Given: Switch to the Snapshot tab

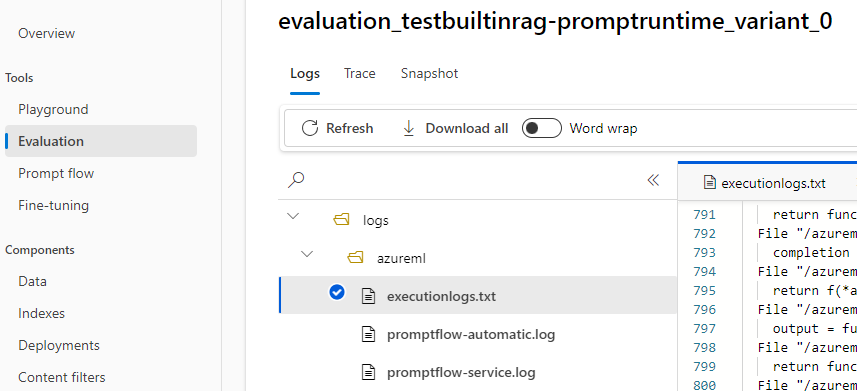Looking at the screenshot, I should [430, 73].
